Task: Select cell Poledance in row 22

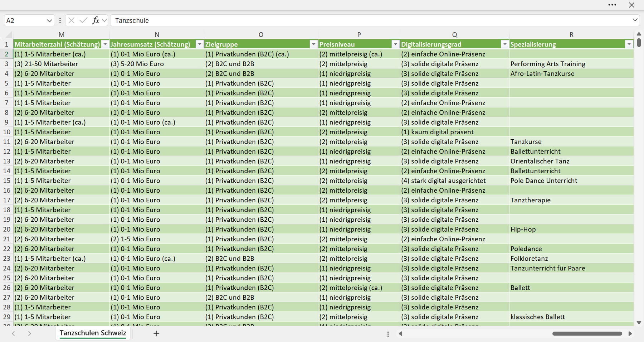Action: 571,249
